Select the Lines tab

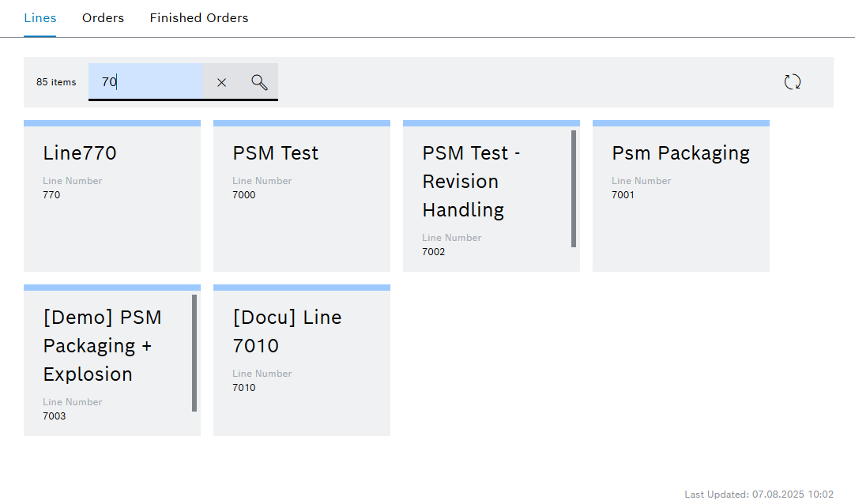(40, 17)
